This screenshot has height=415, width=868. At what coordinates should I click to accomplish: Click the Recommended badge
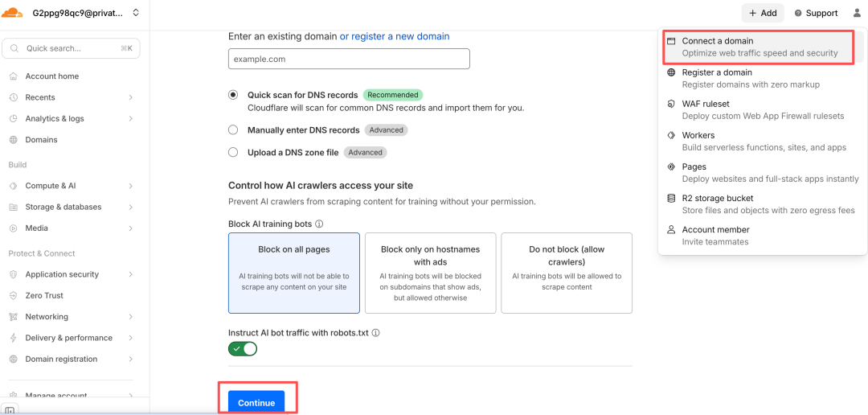coord(393,95)
